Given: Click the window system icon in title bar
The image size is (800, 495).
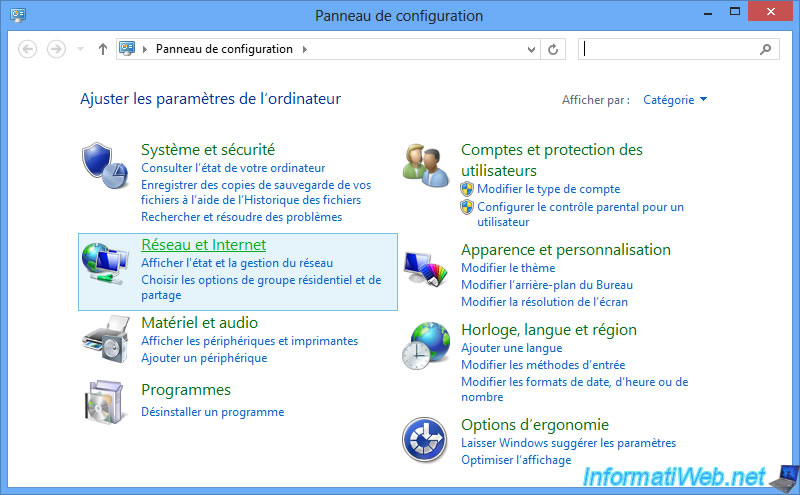Looking at the screenshot, I should point(18,15).
